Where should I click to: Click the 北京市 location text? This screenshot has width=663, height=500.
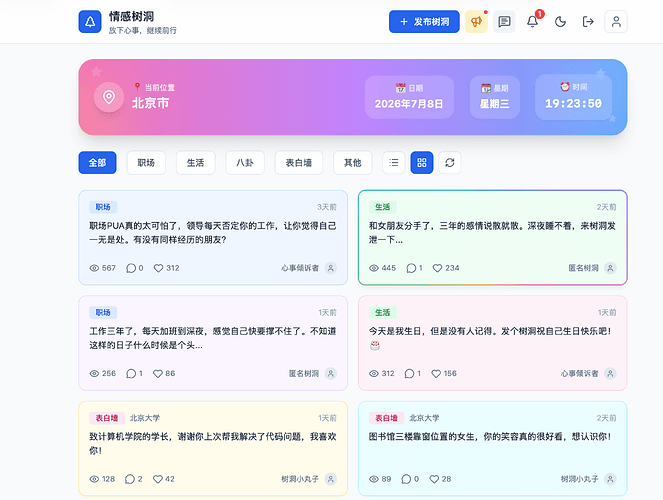[150, 103]
